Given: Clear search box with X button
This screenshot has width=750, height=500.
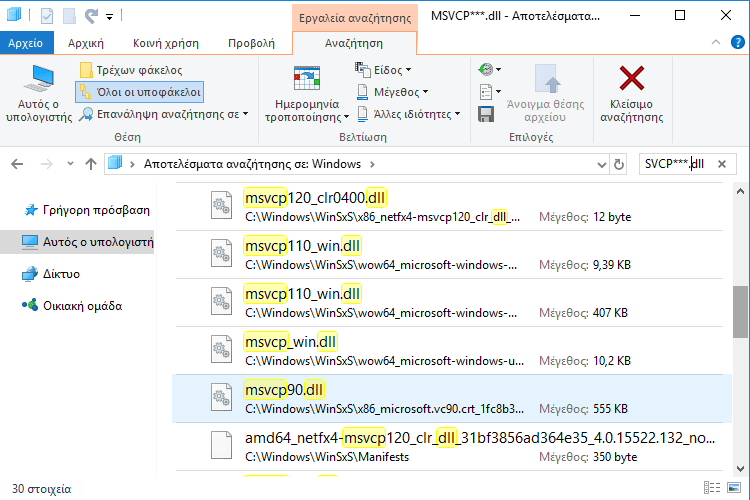Looking at the screenshot, I should [722, 163].
